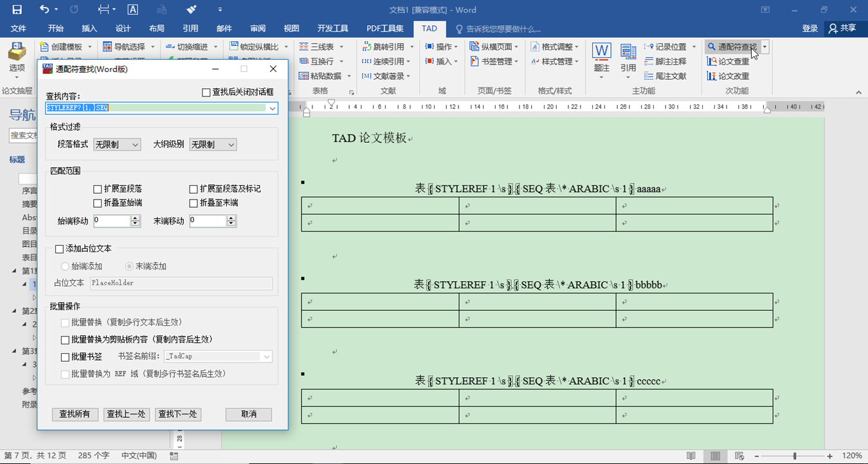Enable 查找后关闭对话框 checkbox

point(206,93)
